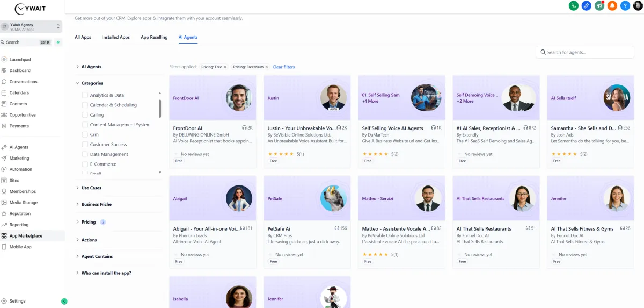
Task: Click the categories list scrollbar
Action: coord(160,108)
